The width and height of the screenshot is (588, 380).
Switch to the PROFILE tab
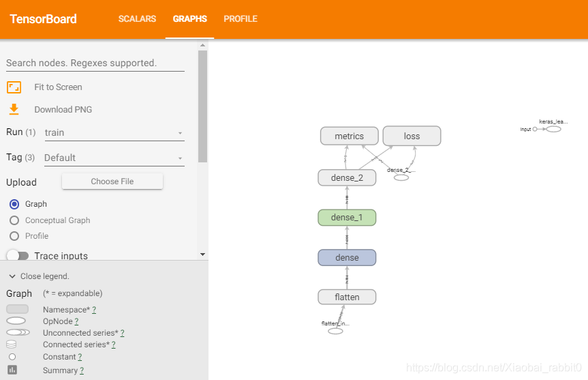(241, 19)
